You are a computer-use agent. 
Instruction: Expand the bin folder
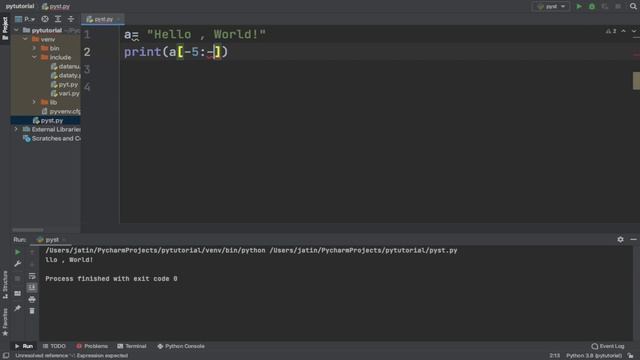34,48
